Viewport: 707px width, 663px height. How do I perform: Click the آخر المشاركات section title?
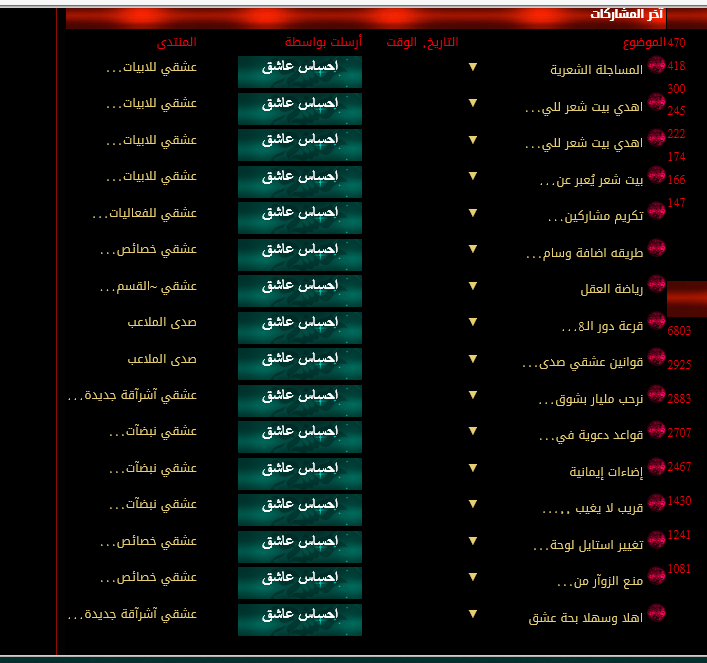click(627, 14)
